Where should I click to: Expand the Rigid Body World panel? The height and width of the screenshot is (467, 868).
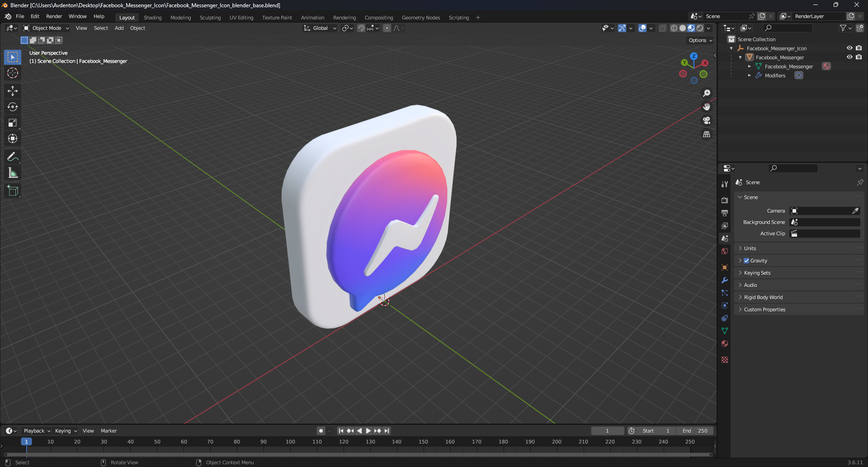pos(799,297)
